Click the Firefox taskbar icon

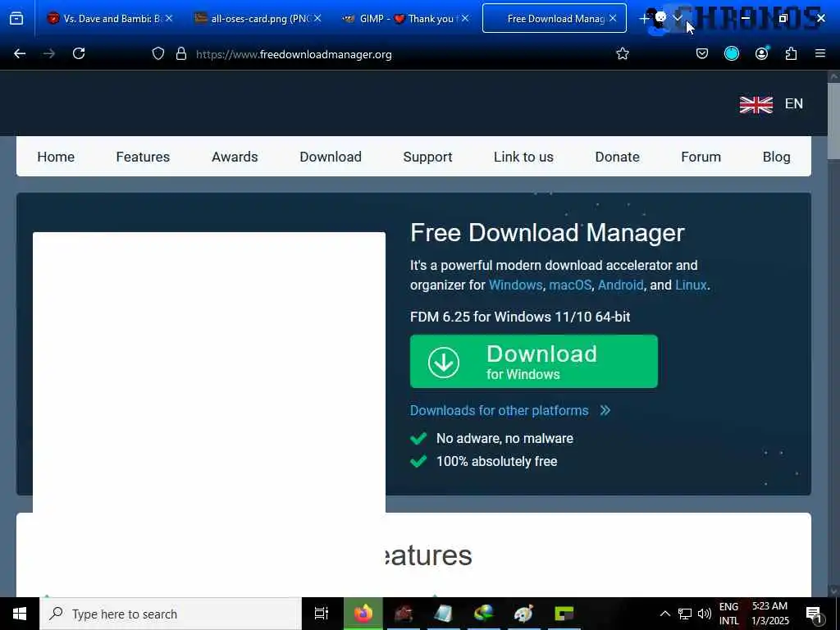click(363, 614)
